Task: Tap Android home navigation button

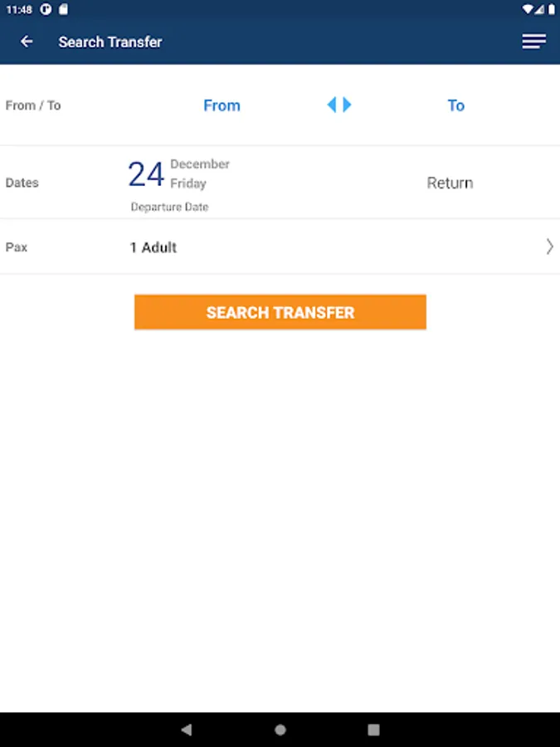Action: pos(280,730)
